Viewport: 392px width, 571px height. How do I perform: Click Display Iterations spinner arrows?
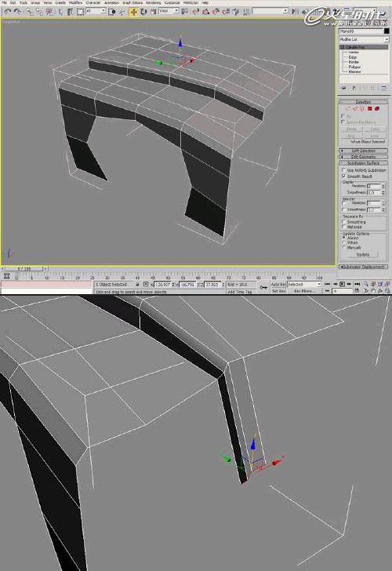383,186
